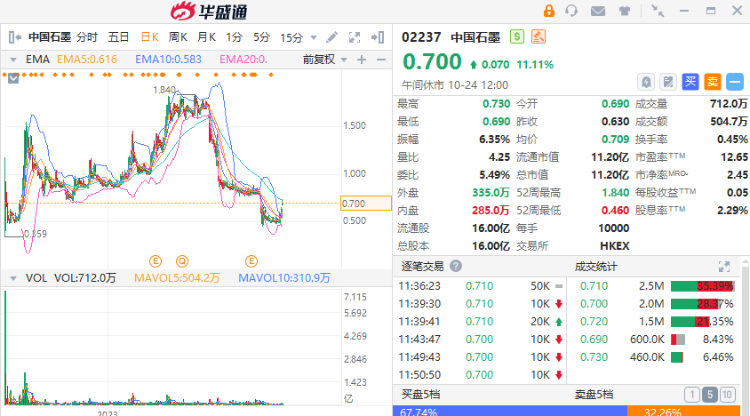Click the second E marker right of Q

point(252,261)
